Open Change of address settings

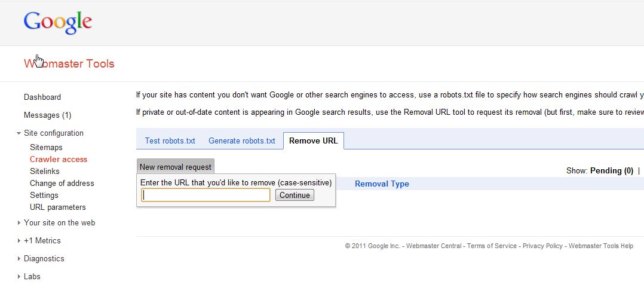coord(62,184)
